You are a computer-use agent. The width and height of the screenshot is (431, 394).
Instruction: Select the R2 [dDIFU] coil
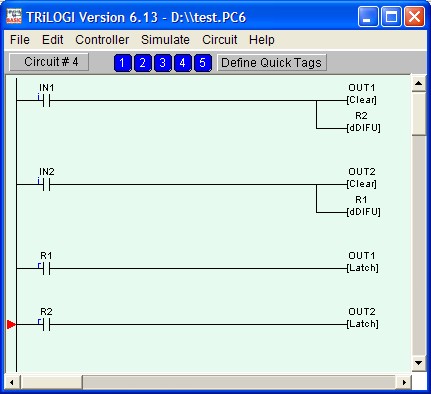363,128
